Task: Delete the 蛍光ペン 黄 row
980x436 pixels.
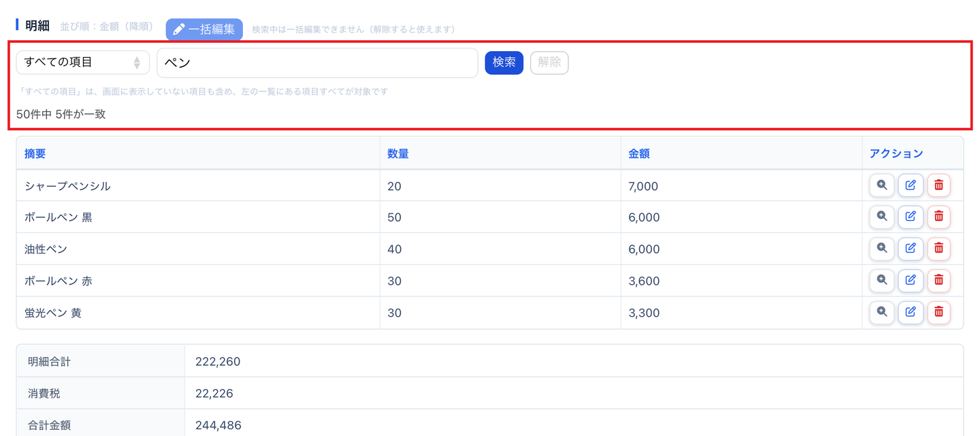Action: 938,312
